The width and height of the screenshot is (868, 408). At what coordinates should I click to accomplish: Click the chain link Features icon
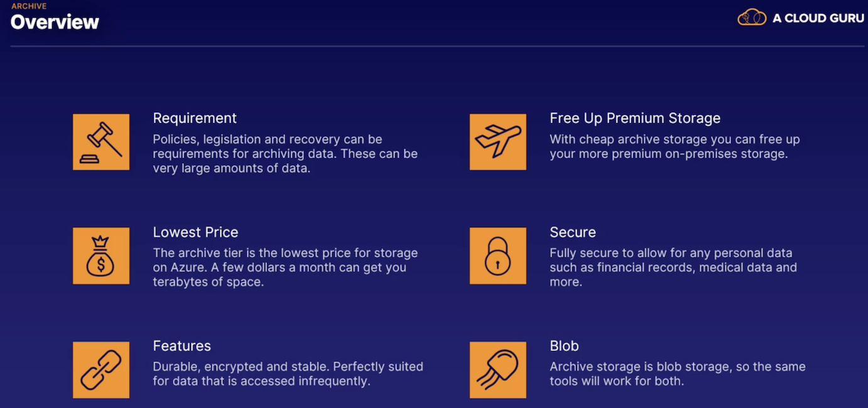[x=101, y=370]
